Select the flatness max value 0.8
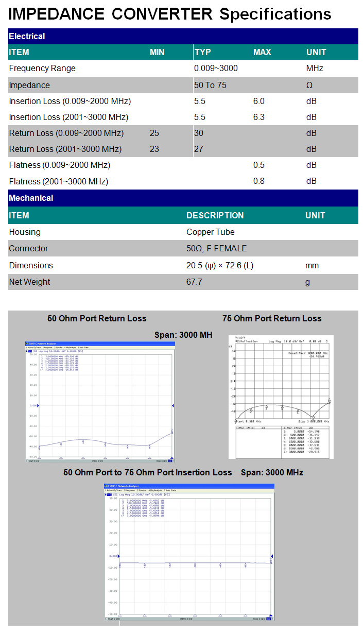This screenshot has height=635, width=364. (258, 181)
